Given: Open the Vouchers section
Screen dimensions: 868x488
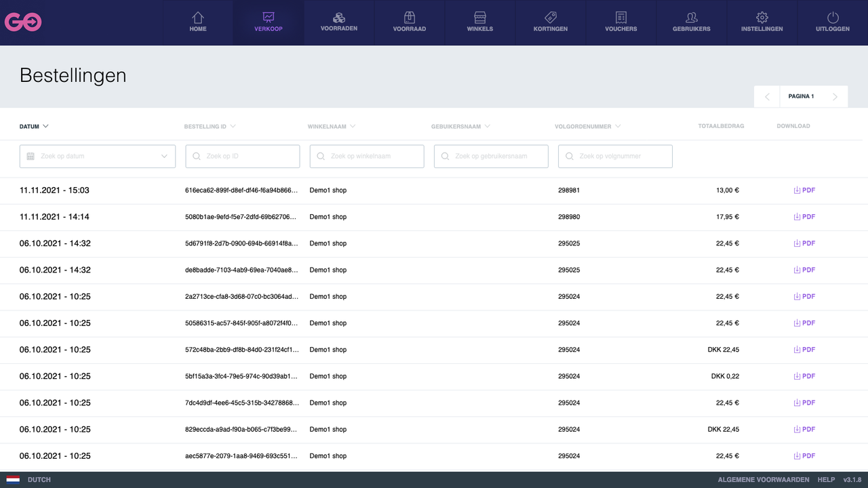Looking at the screenshot, I should click(621, 22).
